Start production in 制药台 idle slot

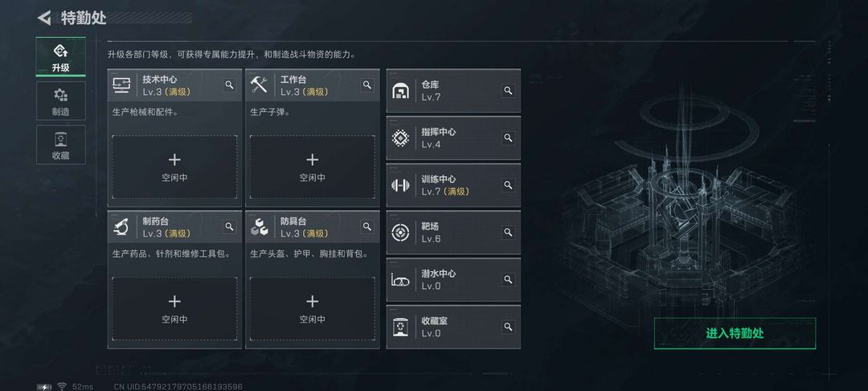[174, 308]
